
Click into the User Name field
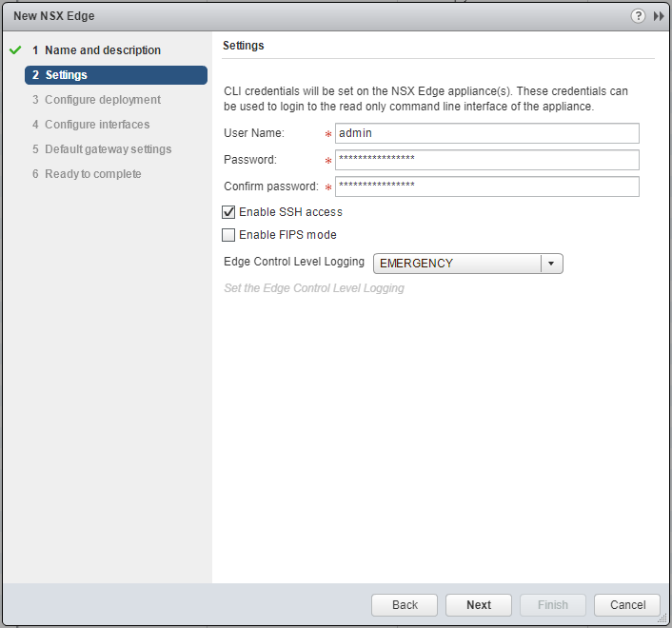click(x=486, y=133)
